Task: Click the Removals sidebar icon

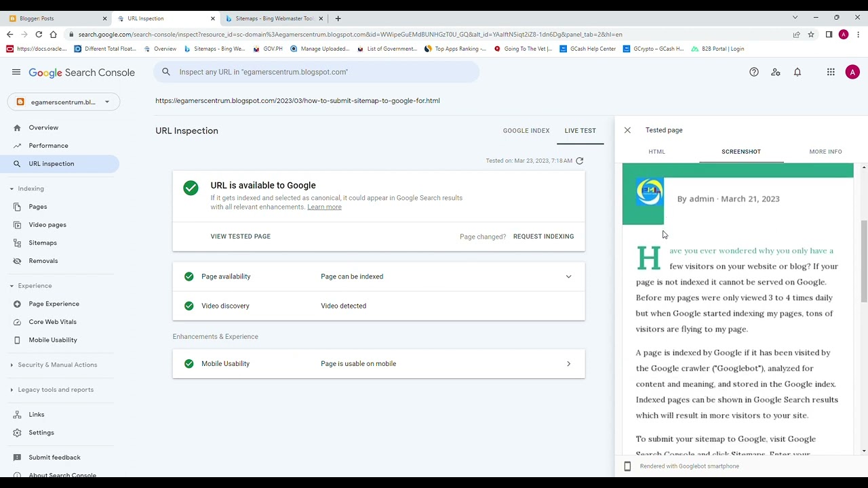Action: 17,261
